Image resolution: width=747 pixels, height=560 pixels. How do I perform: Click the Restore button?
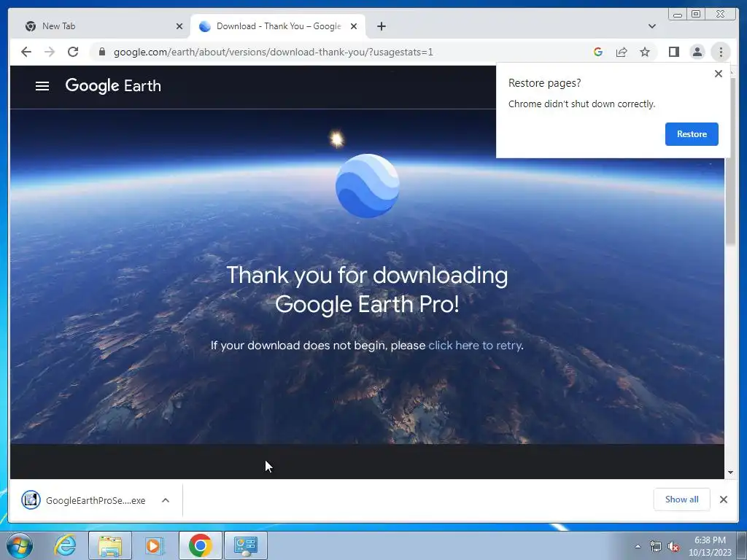692,134
